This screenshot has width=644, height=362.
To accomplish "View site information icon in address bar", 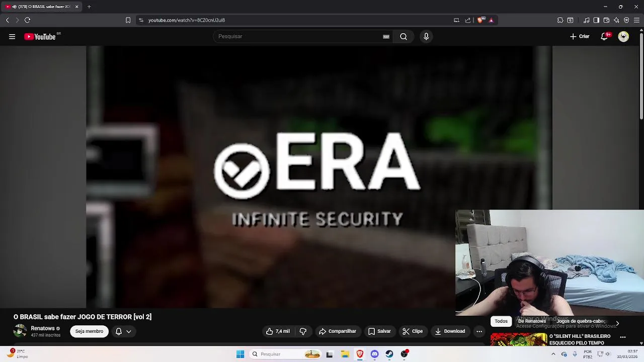I will click(141, 20).
